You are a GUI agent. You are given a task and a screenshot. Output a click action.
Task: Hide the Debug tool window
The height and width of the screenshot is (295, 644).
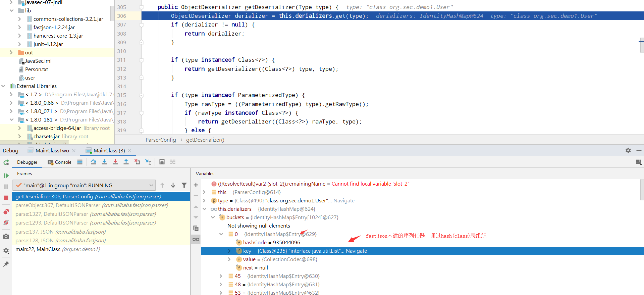point(639,150)
